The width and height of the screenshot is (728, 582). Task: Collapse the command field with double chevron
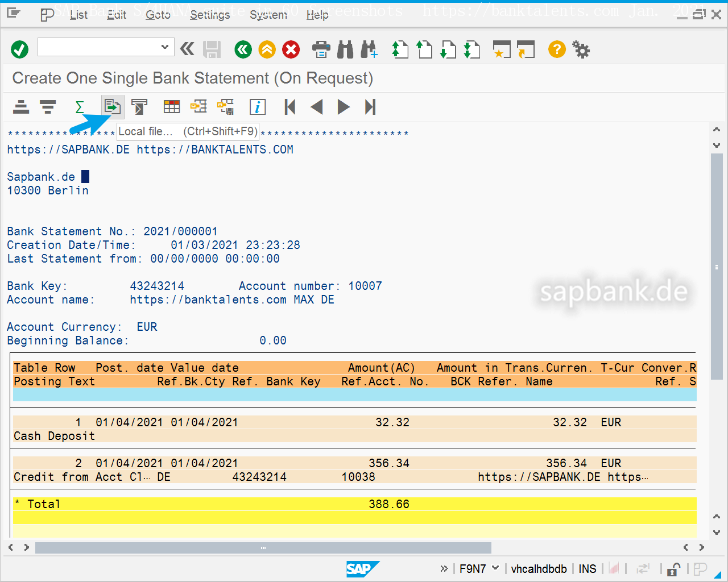187,49
